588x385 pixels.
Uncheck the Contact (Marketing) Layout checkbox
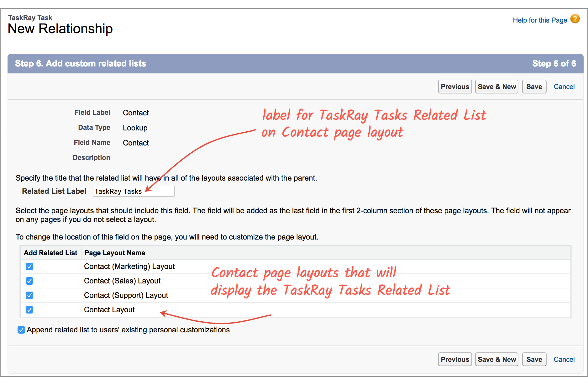coord(29,266)
